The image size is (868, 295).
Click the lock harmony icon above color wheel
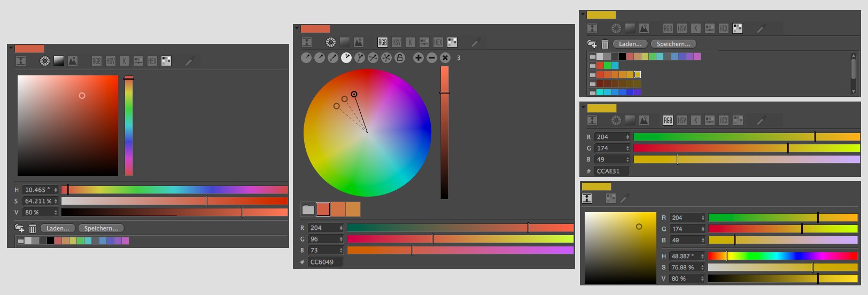[x=400, y=58]
